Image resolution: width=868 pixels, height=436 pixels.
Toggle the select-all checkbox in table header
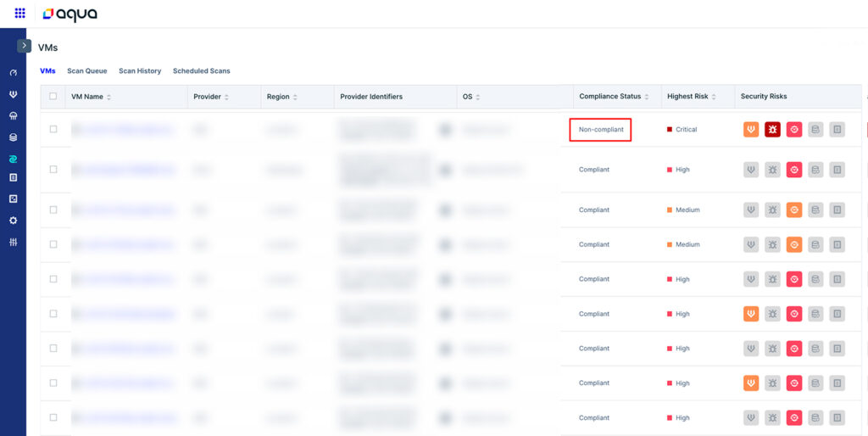pyautogui.click(x=53, y=97)
